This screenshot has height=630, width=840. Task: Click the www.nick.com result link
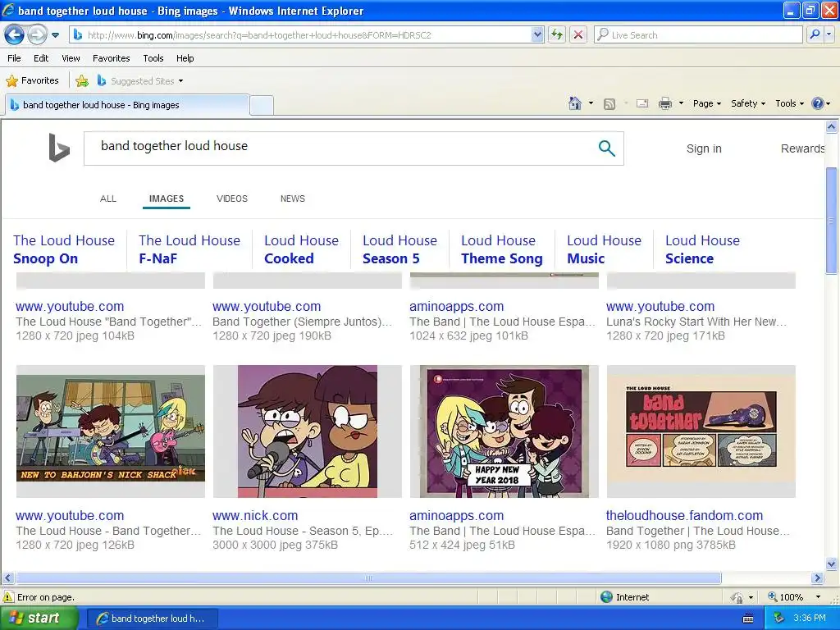[255, 515]
